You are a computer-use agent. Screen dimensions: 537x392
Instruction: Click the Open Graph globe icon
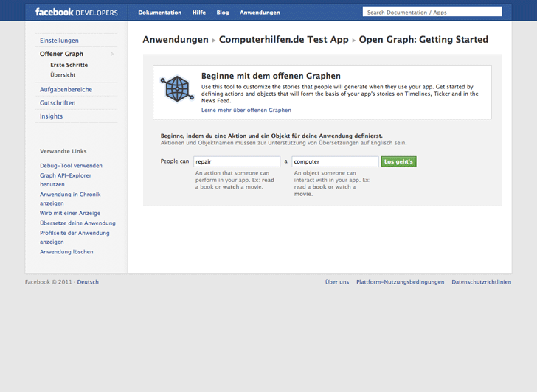[x=177, y=88]
